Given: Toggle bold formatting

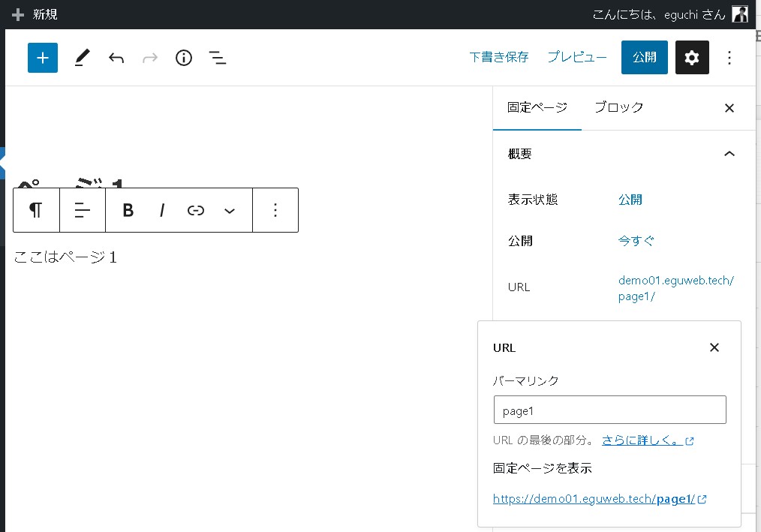Looking at the screenshot, I should 128,210.
